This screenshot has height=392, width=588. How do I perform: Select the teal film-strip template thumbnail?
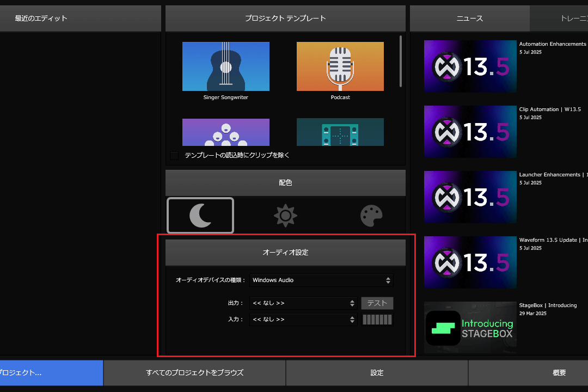click(x=340, y=132)
